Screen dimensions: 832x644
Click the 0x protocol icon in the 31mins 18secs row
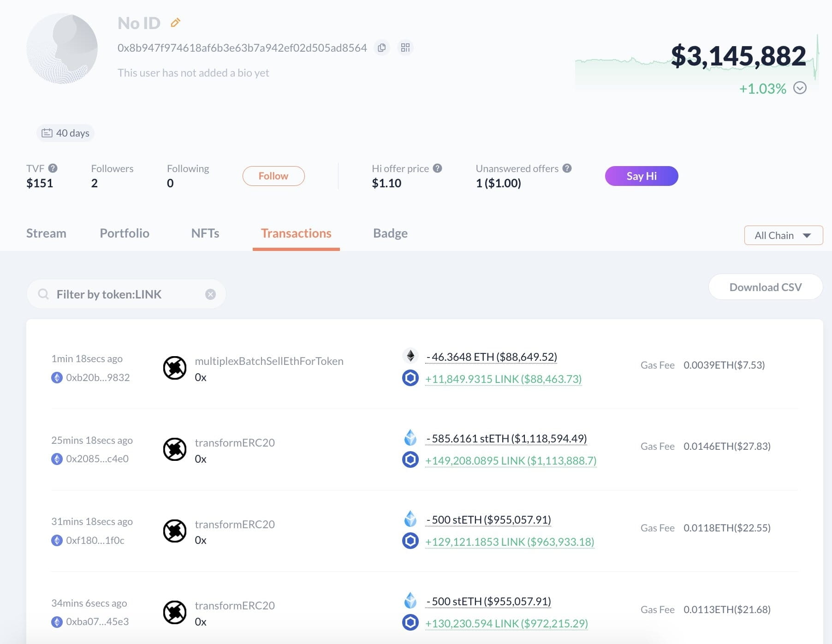[x=175, y=531]
